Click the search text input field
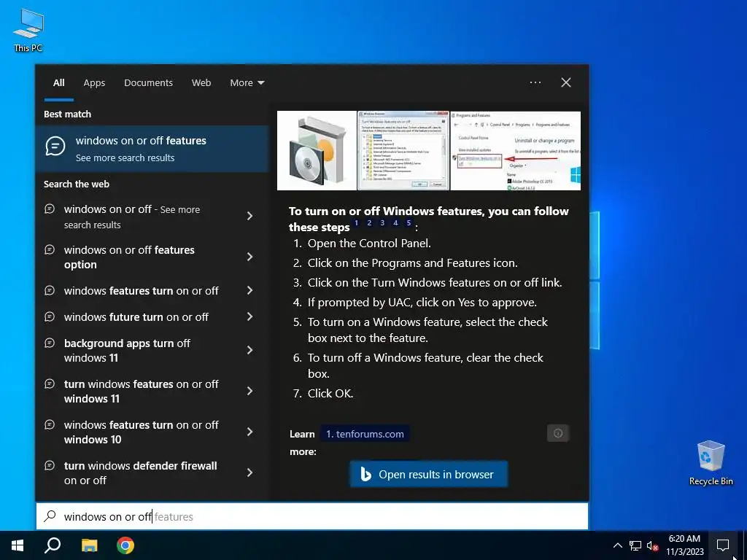This screenshot has height=560, width=747. pos(312,516)
